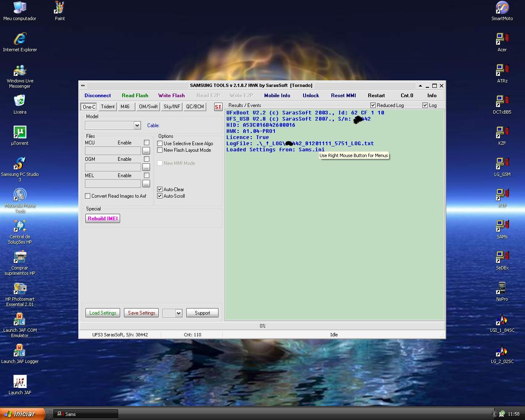Click Reset MMI

[x=343, y=96]
